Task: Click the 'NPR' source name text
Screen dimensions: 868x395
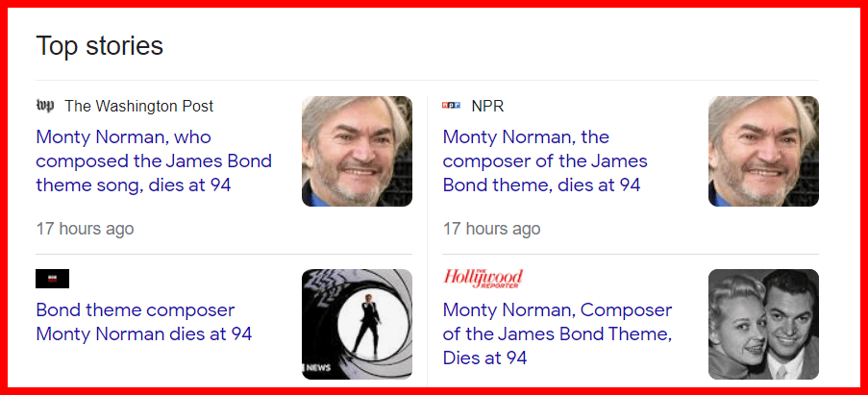Action: [487, 106]
